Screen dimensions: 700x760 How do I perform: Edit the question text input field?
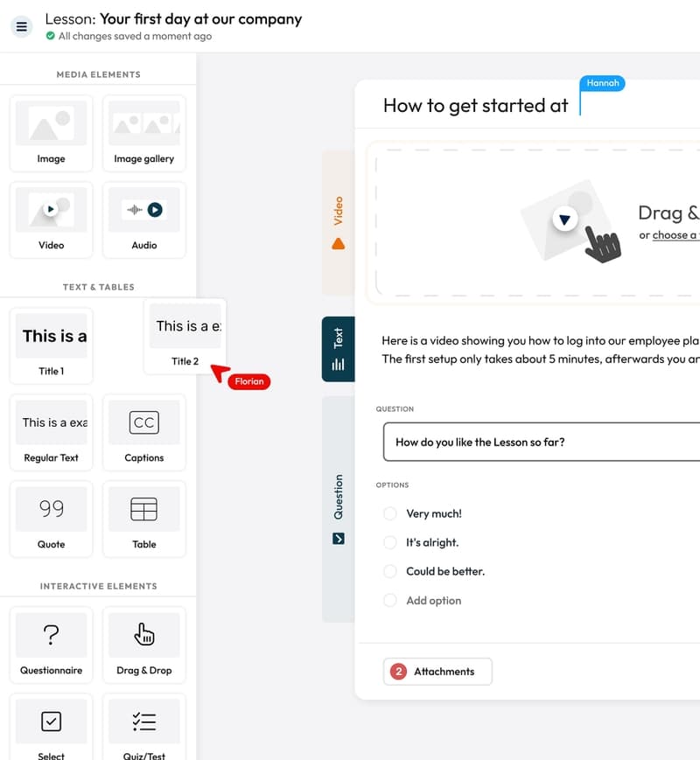(542, 442)
